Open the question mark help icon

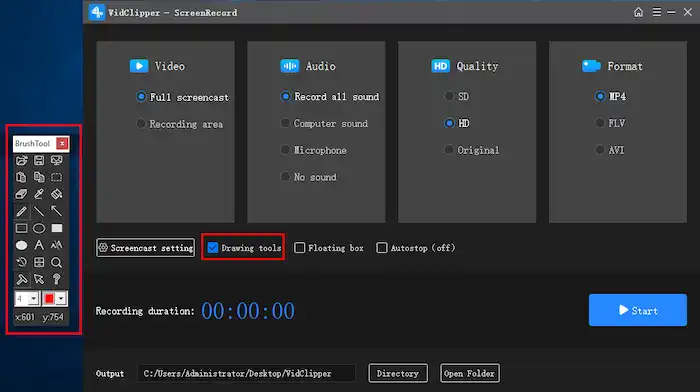[x=57, y=279]
